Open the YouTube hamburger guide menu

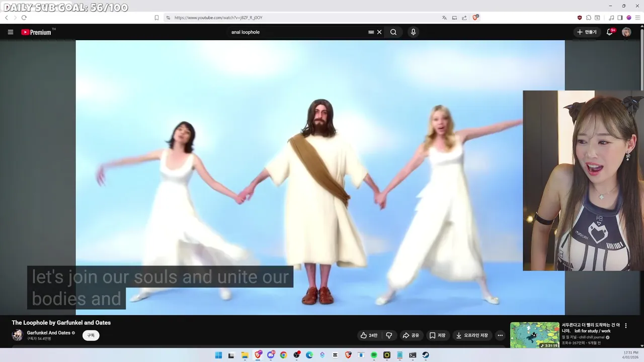point(11,32)
